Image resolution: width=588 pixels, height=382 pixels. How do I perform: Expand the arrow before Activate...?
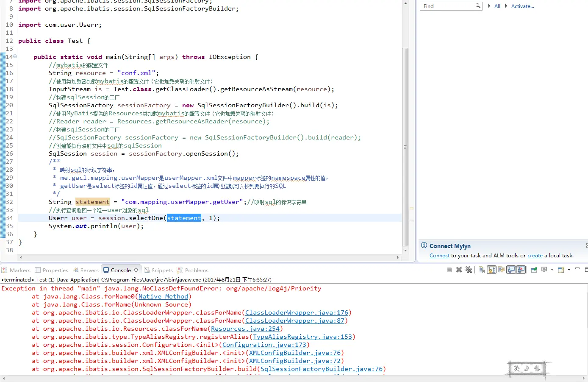coord(506,6)
